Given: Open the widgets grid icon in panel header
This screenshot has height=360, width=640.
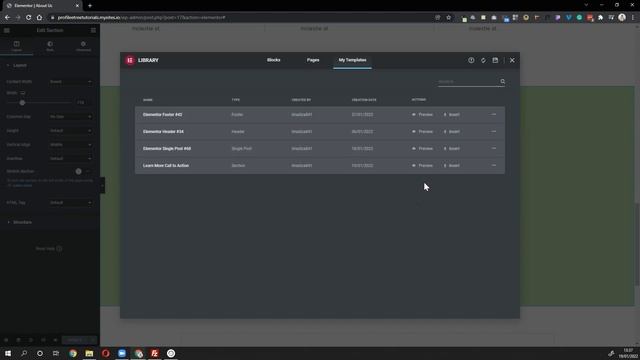Looking at the screenshot, I should [93, 30].
